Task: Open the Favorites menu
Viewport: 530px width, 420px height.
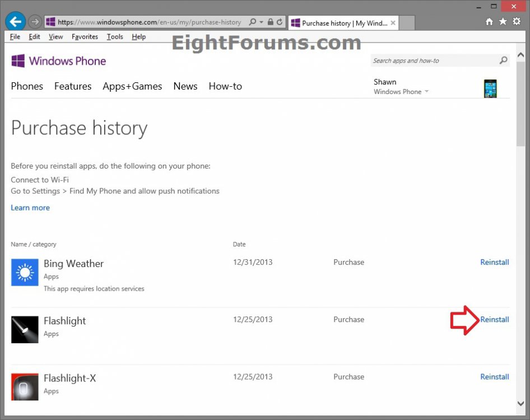Action: (x=85, y=37)
